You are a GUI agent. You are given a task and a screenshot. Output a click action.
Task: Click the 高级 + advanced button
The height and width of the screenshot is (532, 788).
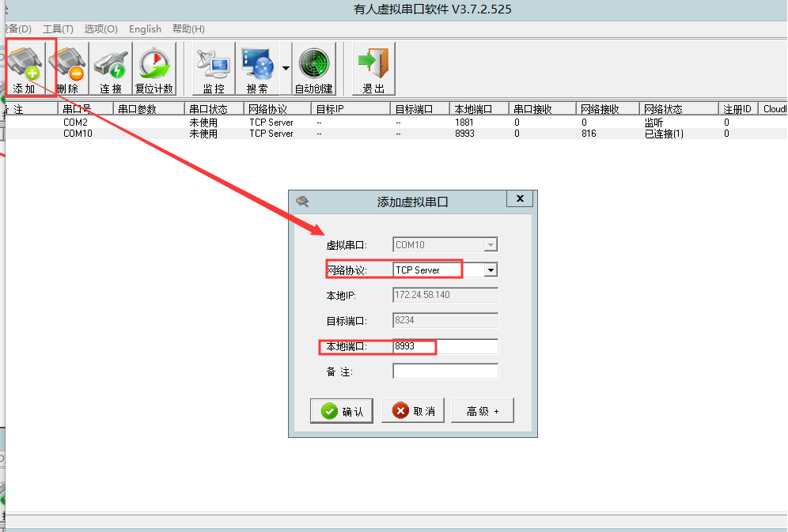482,411
